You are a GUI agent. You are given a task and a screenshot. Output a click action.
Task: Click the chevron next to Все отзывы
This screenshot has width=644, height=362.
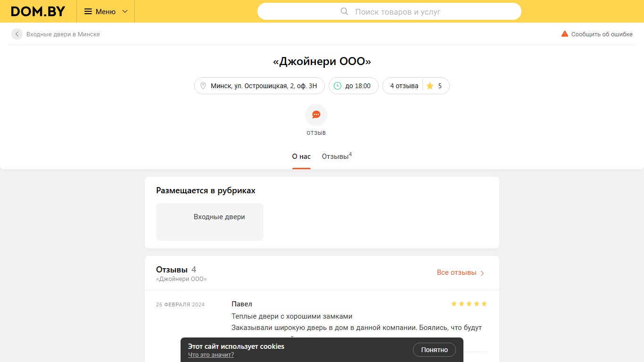click(x=482, y=273)
